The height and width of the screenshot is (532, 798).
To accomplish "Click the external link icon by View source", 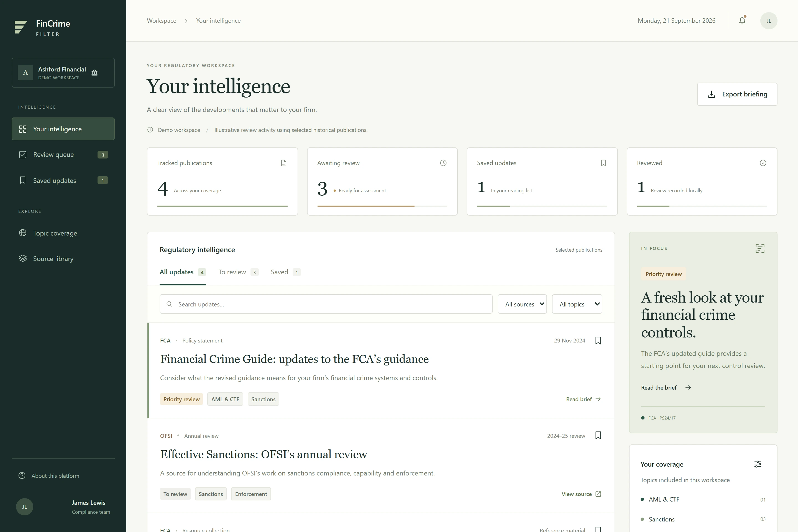I will pos(598,494).
